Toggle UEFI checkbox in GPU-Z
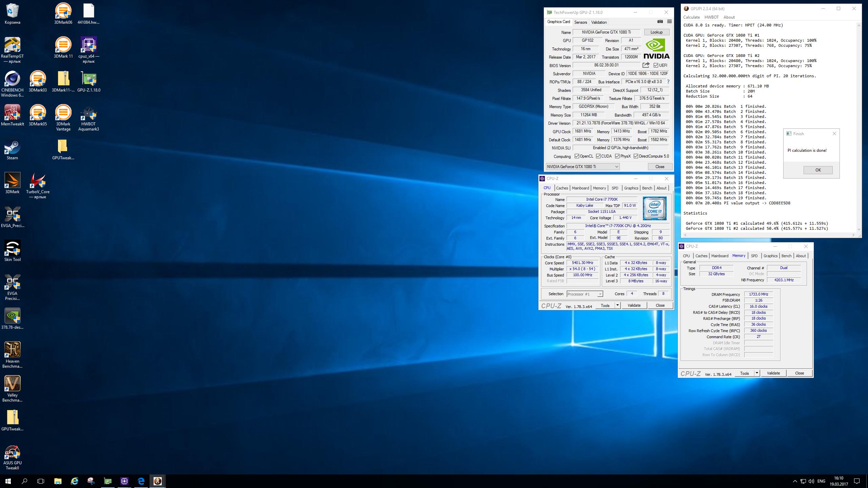 pyautogui.click(x=656, y=65)
